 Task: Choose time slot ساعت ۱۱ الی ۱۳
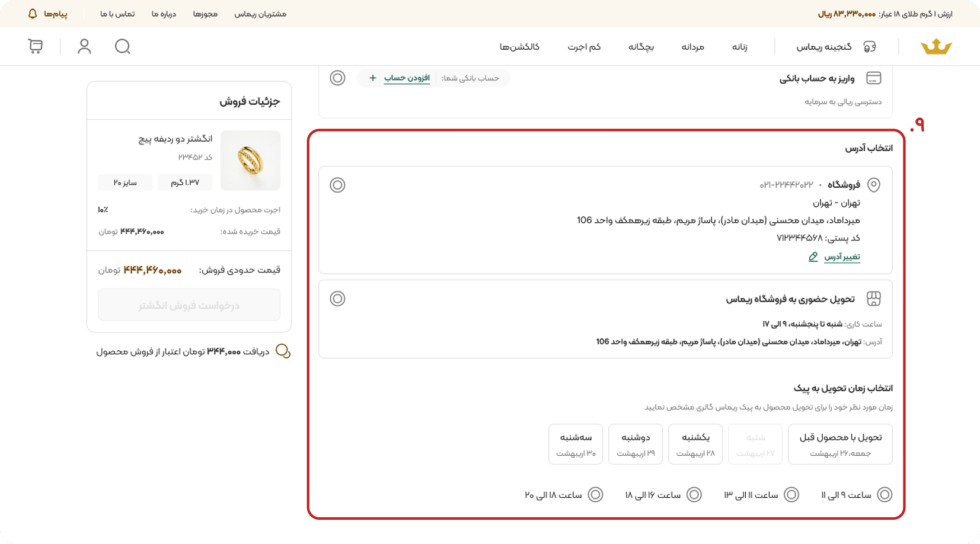(791, 494)
